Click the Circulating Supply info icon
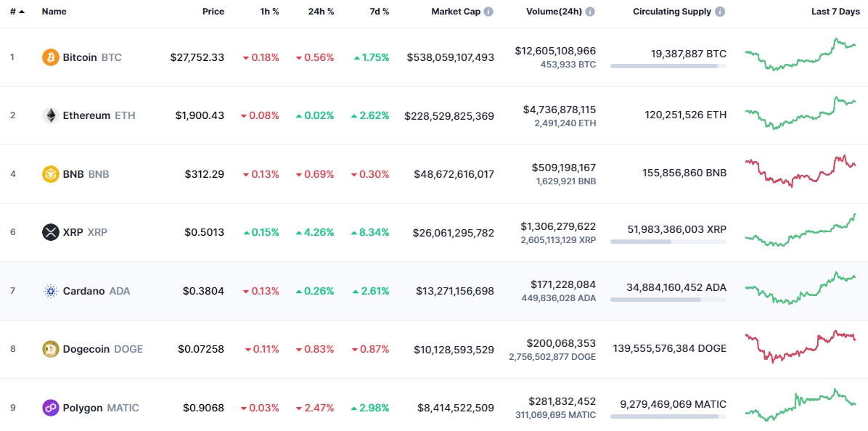 pyautogui.click(x=720, y=12)
